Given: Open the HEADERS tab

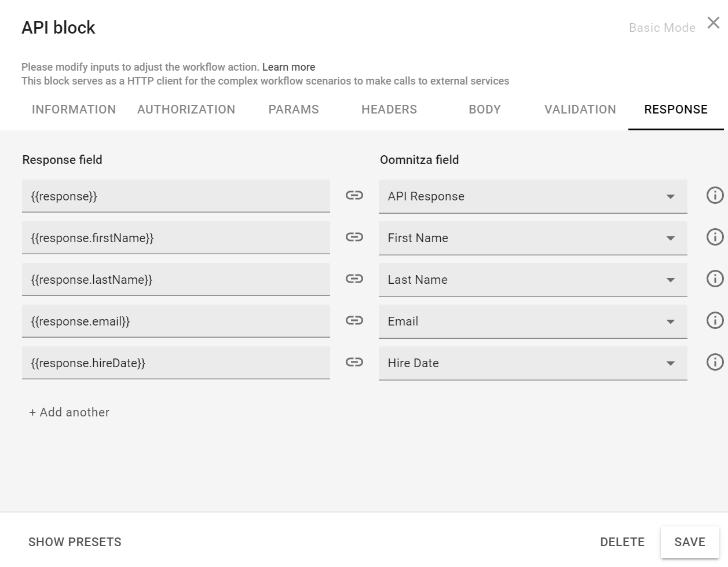Looking at the screenshot, I should [389, 109].
